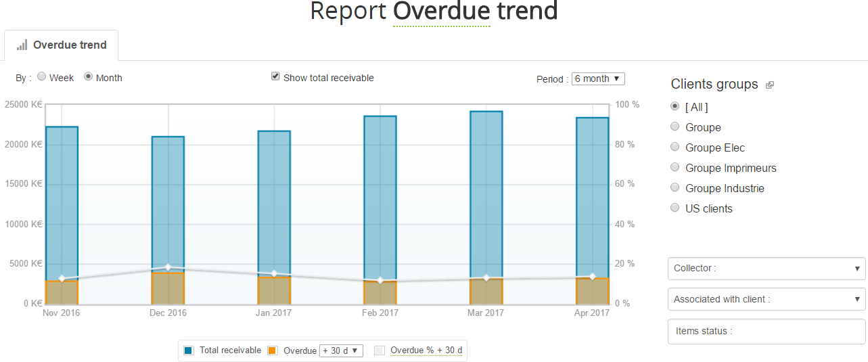Select Groupe Elec client group
The height and width of the screenshot is (362, 868).
pyautogui.click(x=675, y=147)
